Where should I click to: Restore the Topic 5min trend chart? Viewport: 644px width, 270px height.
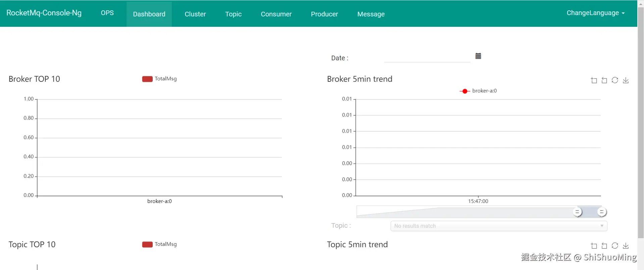[615, 246]
